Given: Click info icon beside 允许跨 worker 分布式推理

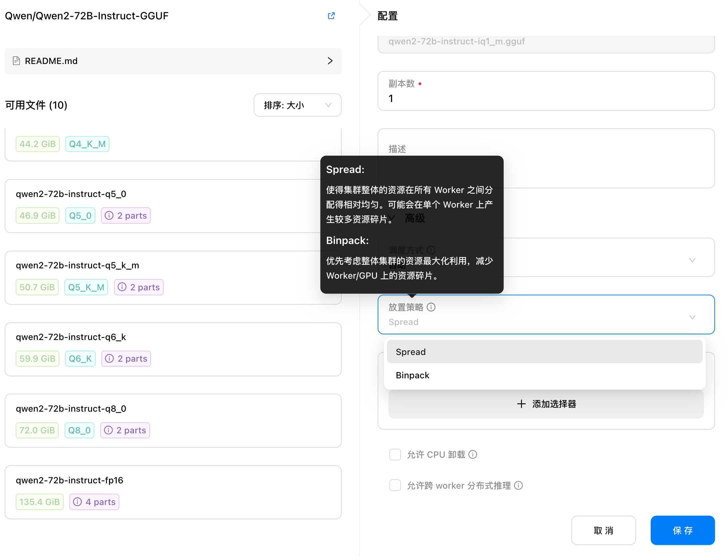Looking at the screenshot, I should coord(518,485).
